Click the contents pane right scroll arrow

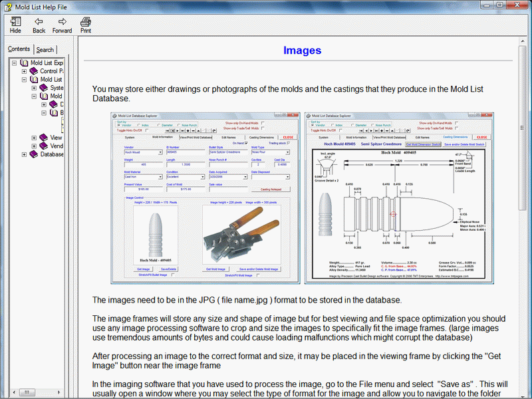coord(59,392)
